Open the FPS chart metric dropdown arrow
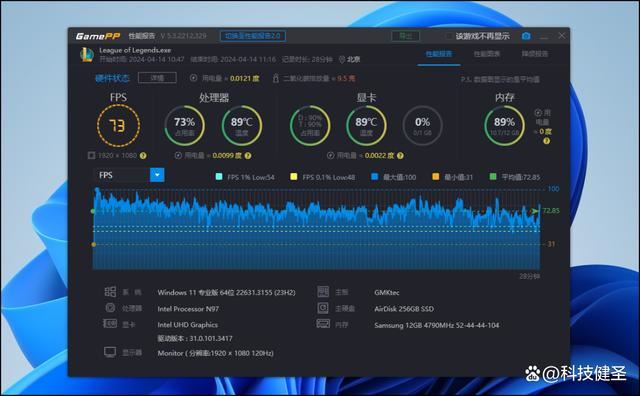The width and height of the screenshot is (640, 396). click(157, 175)
